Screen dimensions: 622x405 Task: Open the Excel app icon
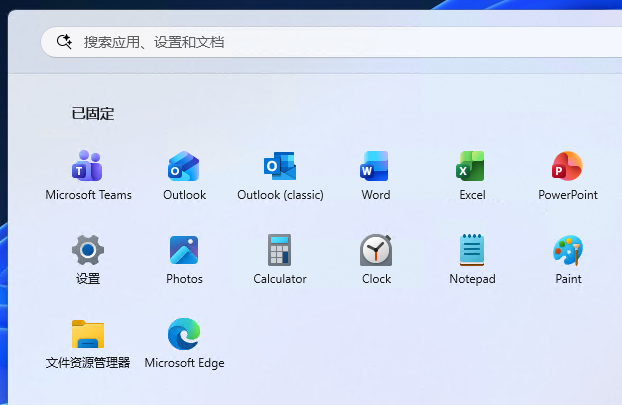point(471,166)
